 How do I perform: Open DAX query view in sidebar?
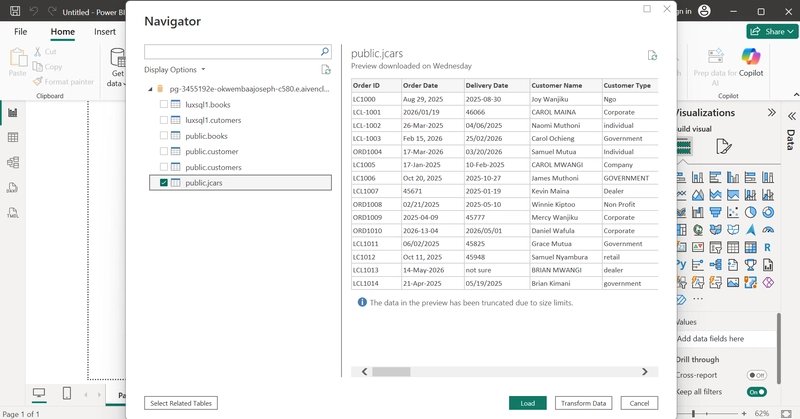pyautogui.click(x=13, y=187)
